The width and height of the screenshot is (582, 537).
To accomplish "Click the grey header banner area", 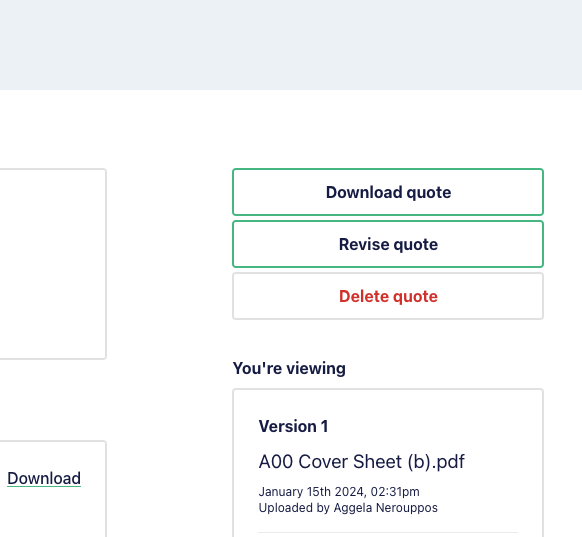I will click(x=291, y=45).
